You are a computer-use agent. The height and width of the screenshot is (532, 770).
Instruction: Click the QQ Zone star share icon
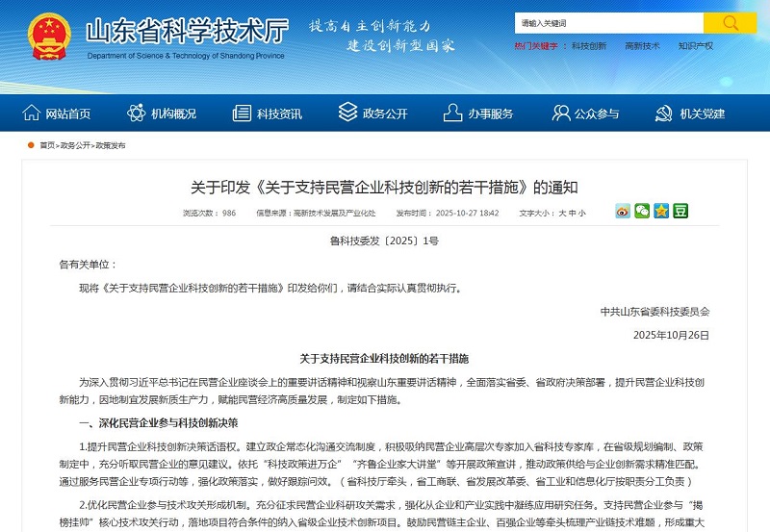coord(661,211)
